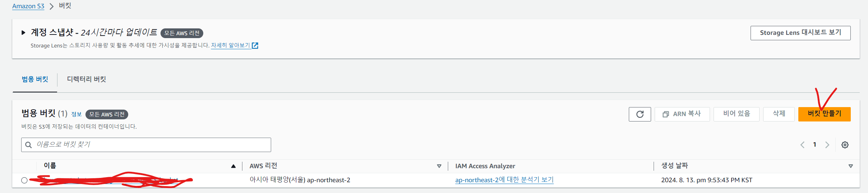
Task: Expand the 계정 스냅샷 section
Action: pos(23,33)
